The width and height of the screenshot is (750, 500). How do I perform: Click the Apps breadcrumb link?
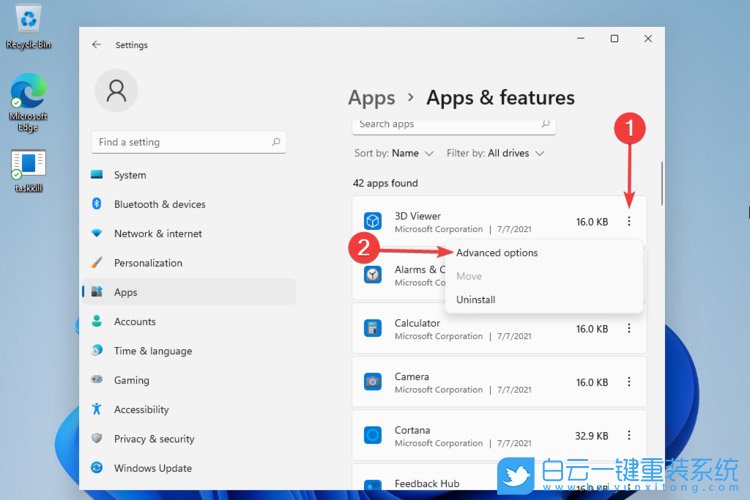(x=372, y=98)
